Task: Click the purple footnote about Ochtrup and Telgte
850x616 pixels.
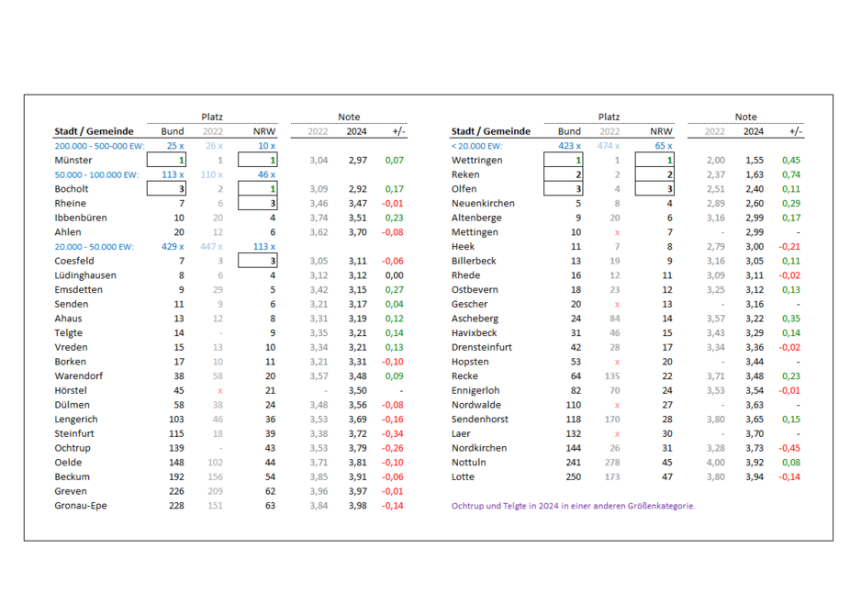Action: pyautogui.click(x=573, y=506)
